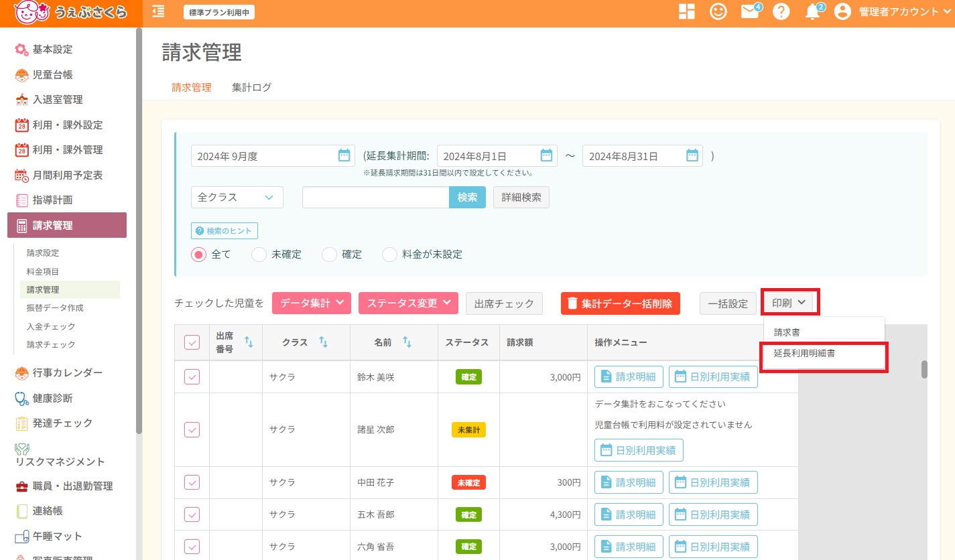Open 入金チェック submenu item
The height and width of the screenshot is (560, 955).
pos(51,326)
